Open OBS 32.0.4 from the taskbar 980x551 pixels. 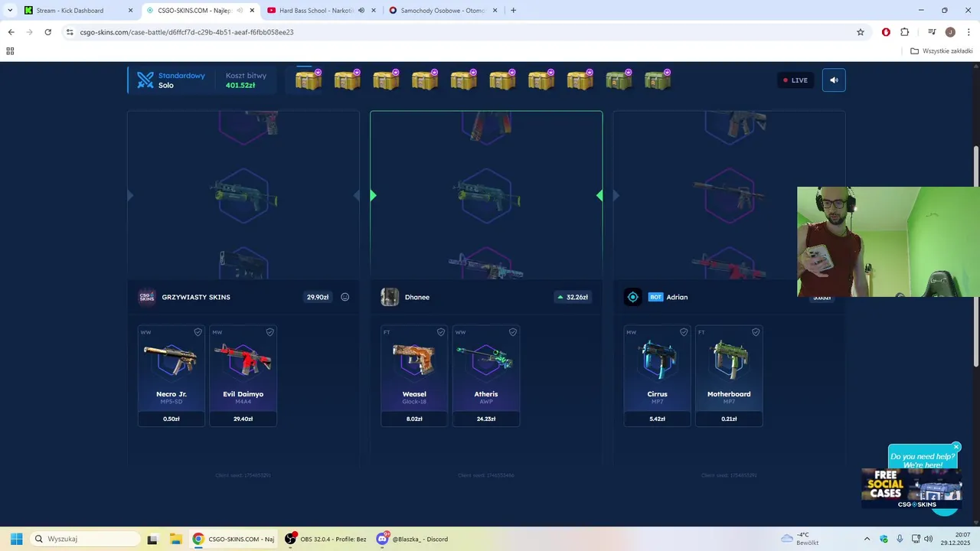coord(326,539)
